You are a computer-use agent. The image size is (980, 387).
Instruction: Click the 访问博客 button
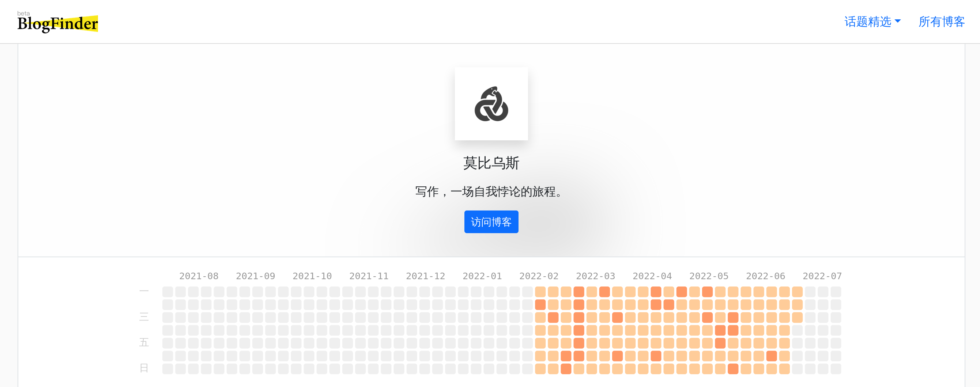click(x=491, y=222)
